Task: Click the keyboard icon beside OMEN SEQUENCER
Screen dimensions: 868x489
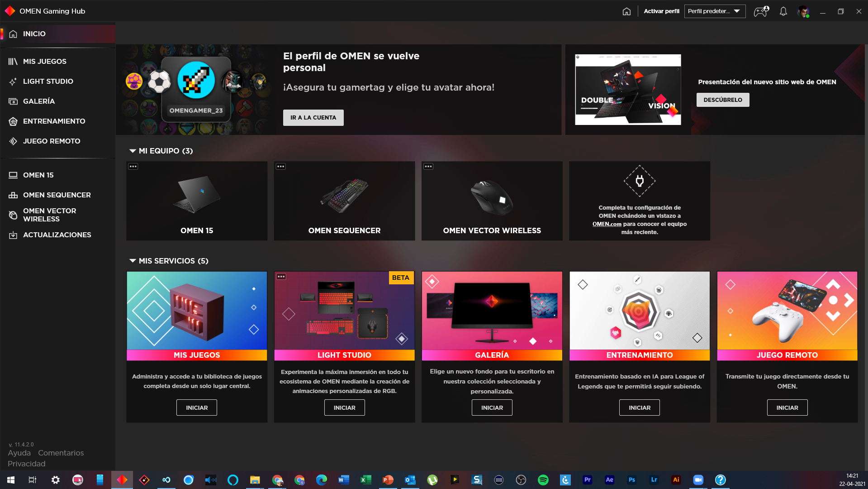Action: [x=13, y=195]
